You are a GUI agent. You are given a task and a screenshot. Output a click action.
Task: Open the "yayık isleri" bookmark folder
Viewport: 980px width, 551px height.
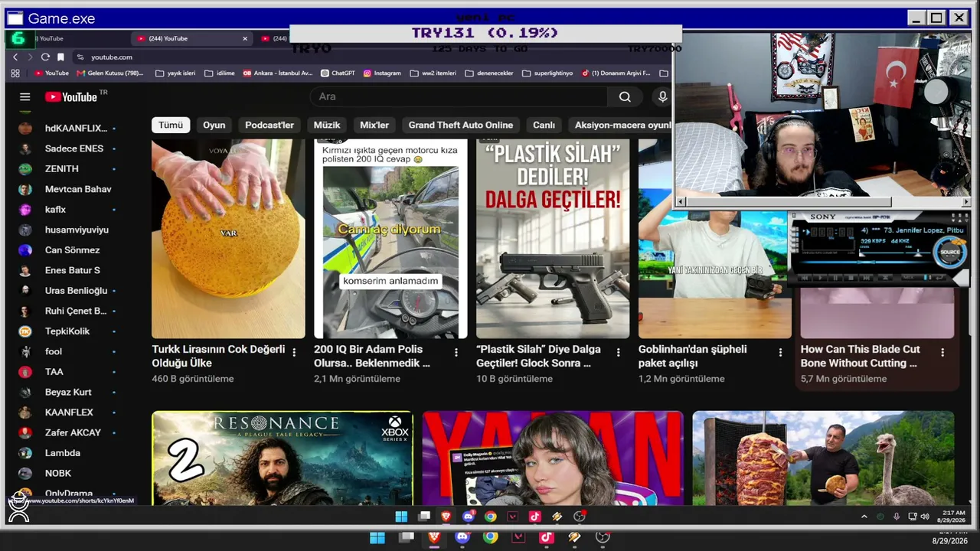pos(175,73)
